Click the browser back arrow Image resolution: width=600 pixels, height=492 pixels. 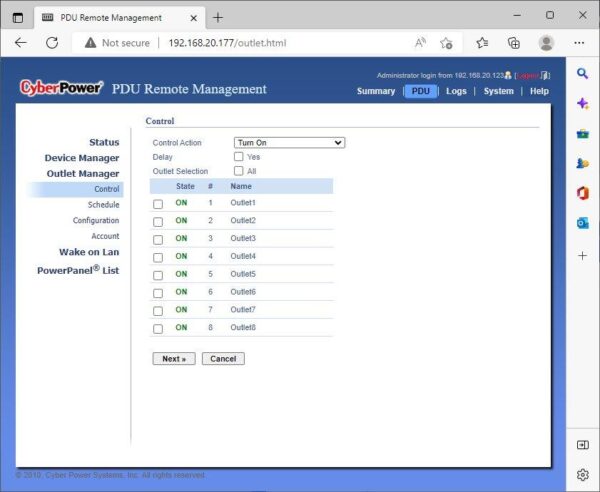click(x=21, y=43)
